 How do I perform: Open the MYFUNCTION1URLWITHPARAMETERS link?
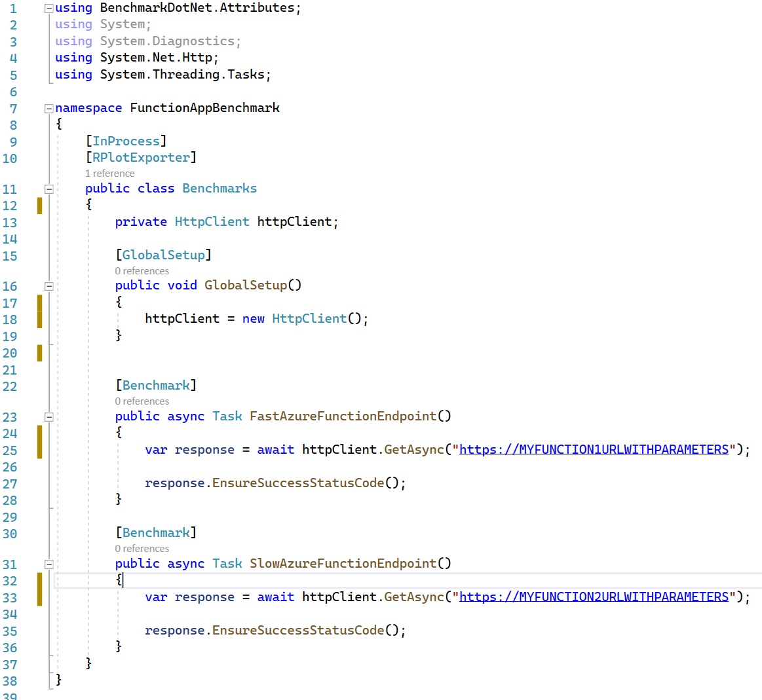click(594, 450)
